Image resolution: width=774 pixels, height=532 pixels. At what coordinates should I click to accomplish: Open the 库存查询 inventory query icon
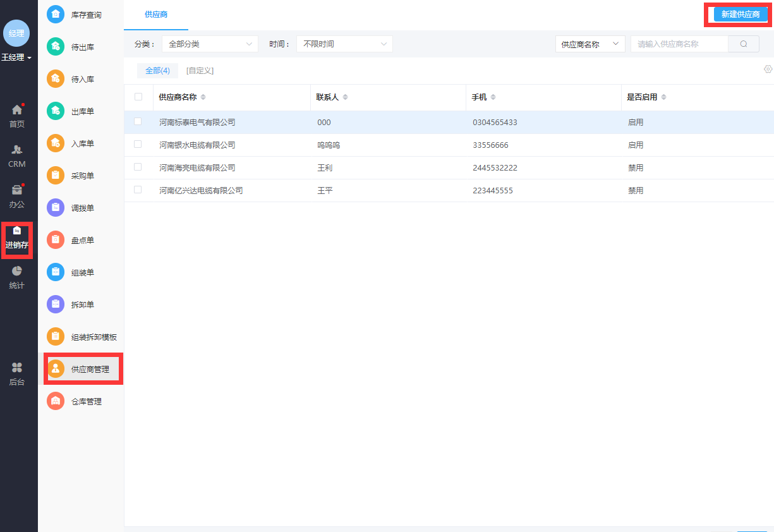pos(56,14)
